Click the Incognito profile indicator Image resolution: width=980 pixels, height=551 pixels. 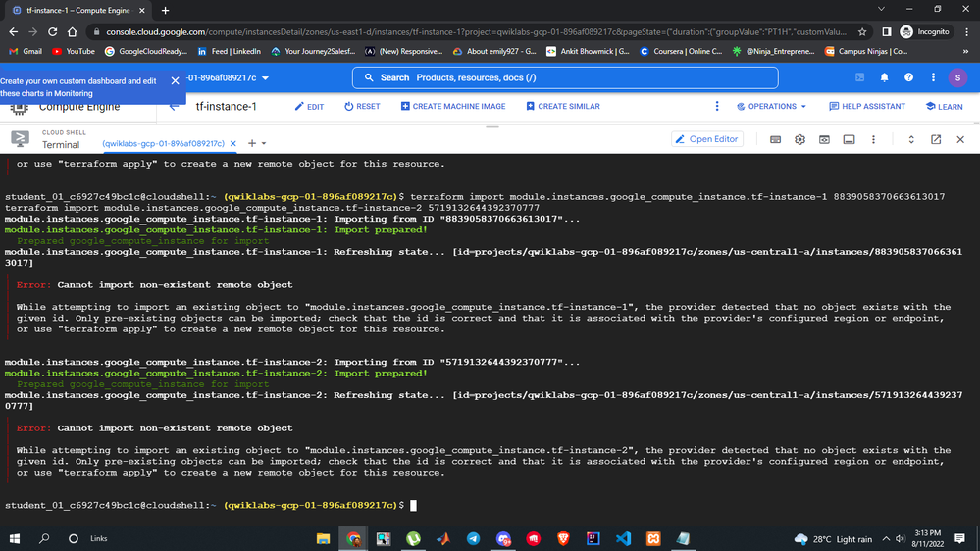coord(924,31)
